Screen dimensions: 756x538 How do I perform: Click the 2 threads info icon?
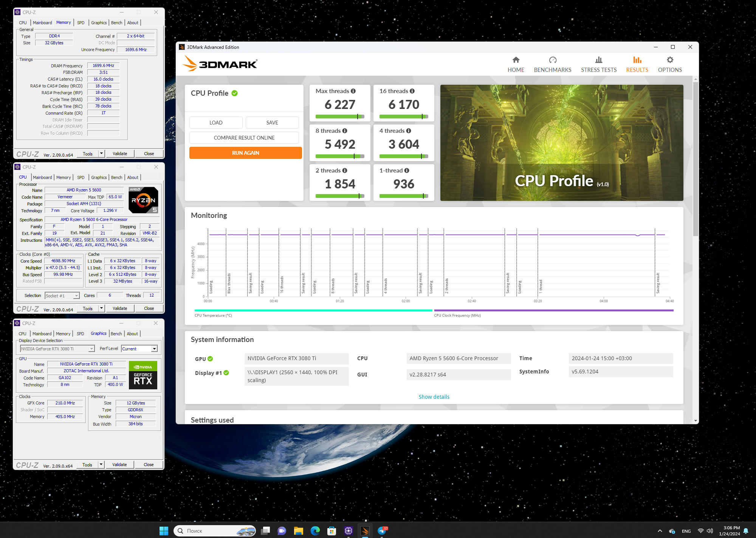coord(345,171)
